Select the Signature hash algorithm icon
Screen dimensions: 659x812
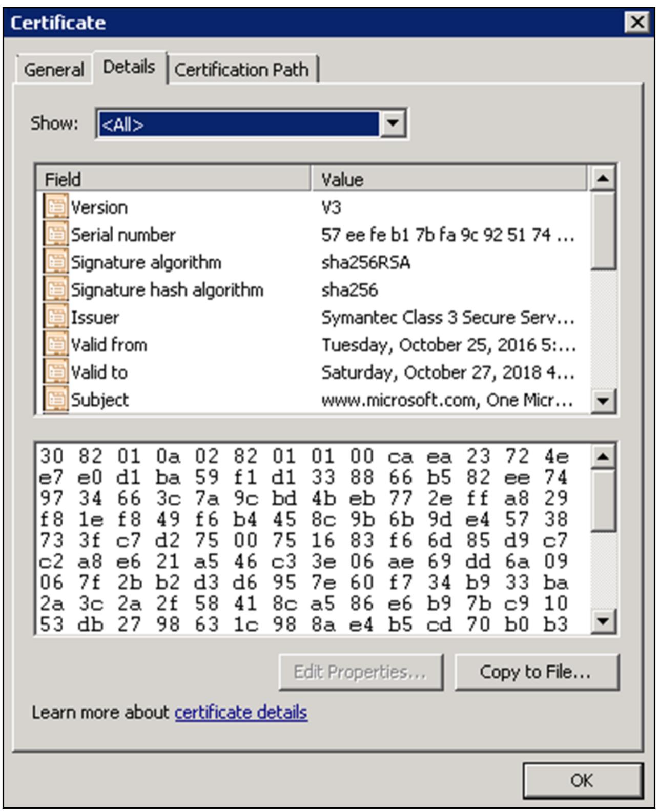(x=55, y=290)
